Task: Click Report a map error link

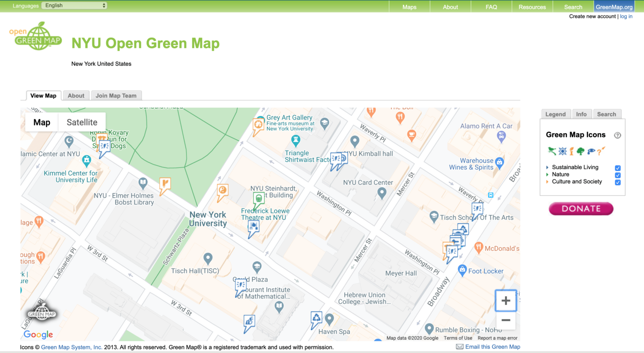Action: click(x=498, y=338)
